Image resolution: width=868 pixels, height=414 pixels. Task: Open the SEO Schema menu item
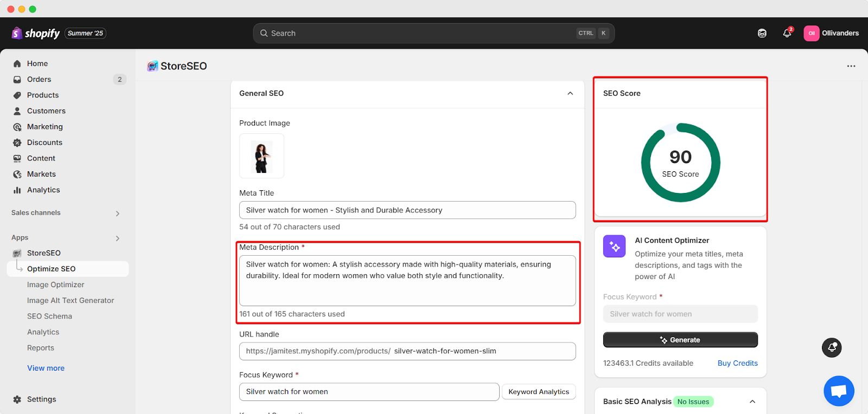point(49,316)
